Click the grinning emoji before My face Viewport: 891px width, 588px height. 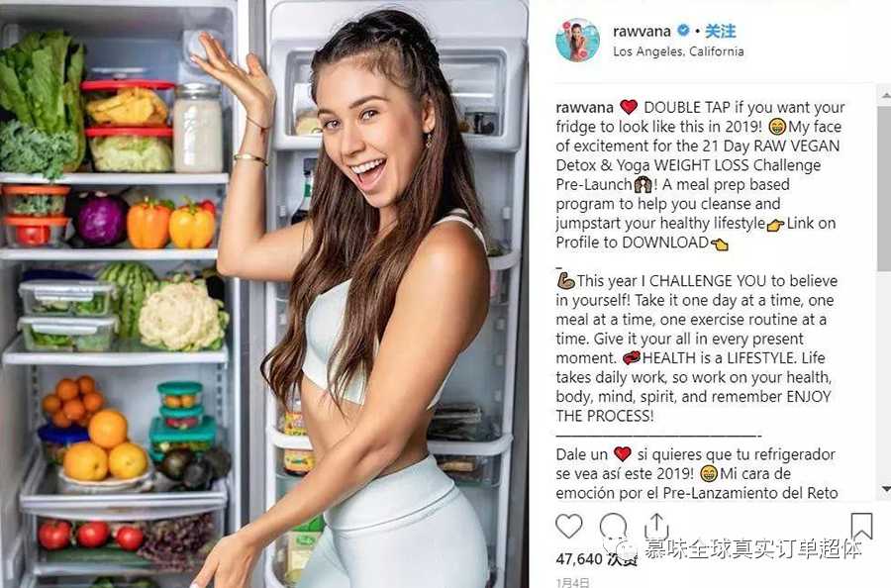[777, 126]
